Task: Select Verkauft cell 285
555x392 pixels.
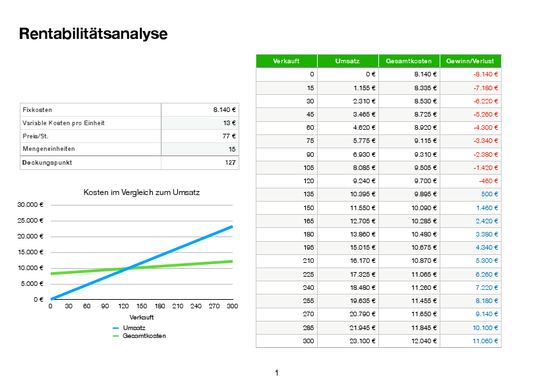Action: [286, 327]
